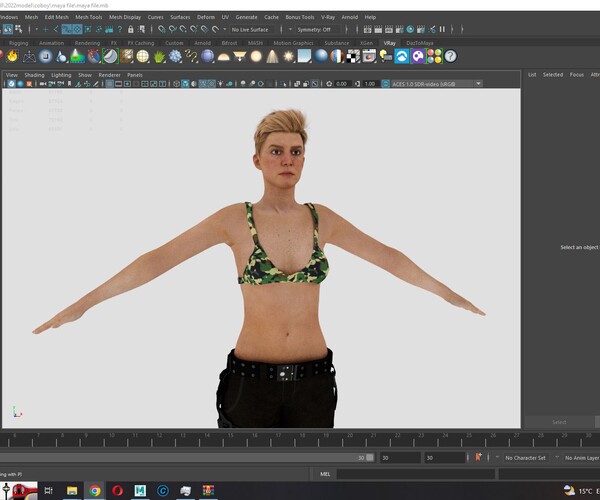Open the Deform menu
This screenshot has width=600, height=500.
click(206, 17)
